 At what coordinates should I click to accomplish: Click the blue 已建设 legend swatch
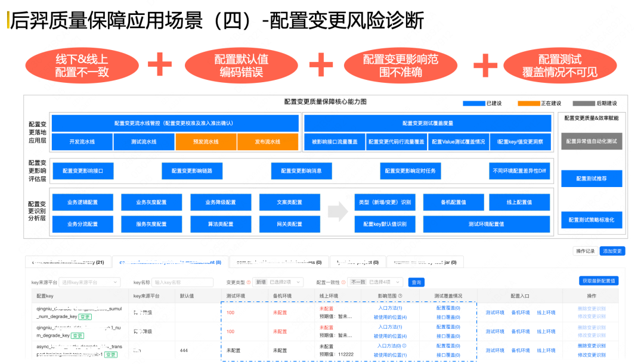pos(474,104)
